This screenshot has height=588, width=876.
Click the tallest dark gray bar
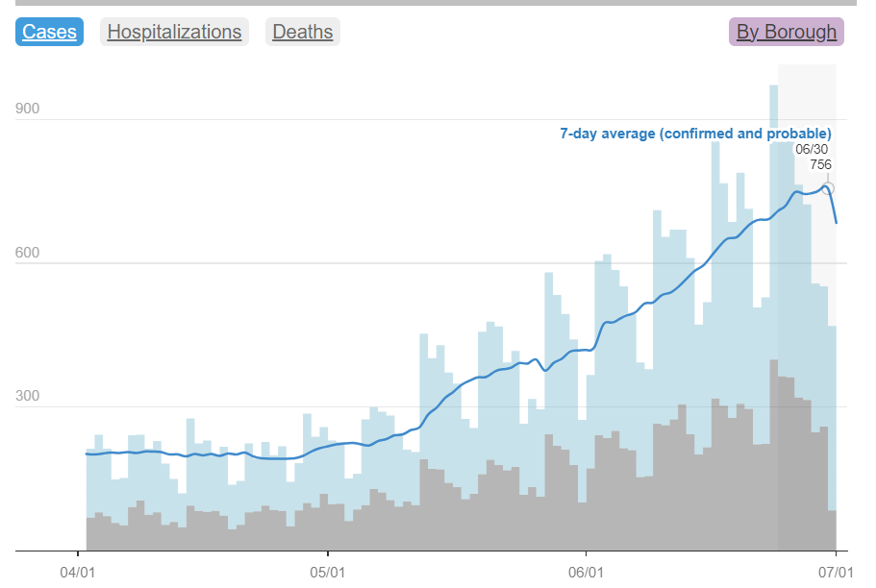773,452
